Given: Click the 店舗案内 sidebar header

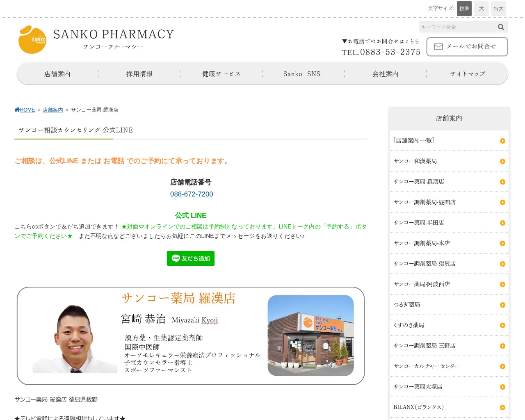Looking at the screenshot, I should point(449,118).
